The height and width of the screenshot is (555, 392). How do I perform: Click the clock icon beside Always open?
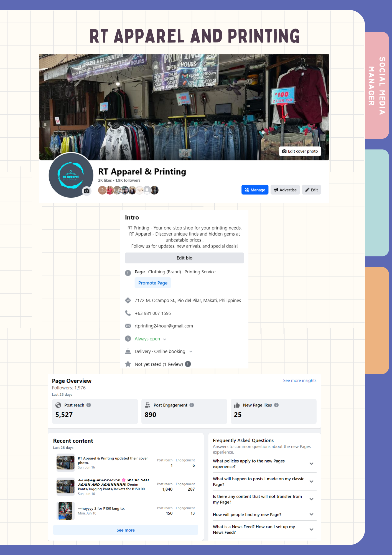(128, 339)
